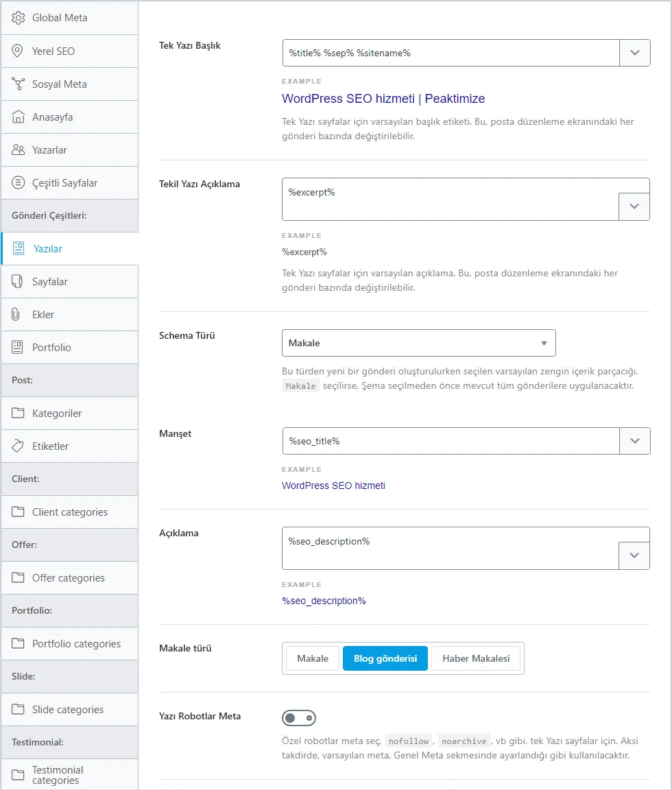This screenshot has height=790, width=672.
Task: Click the Kategoriler folder icon
Action: click(18, 413)
